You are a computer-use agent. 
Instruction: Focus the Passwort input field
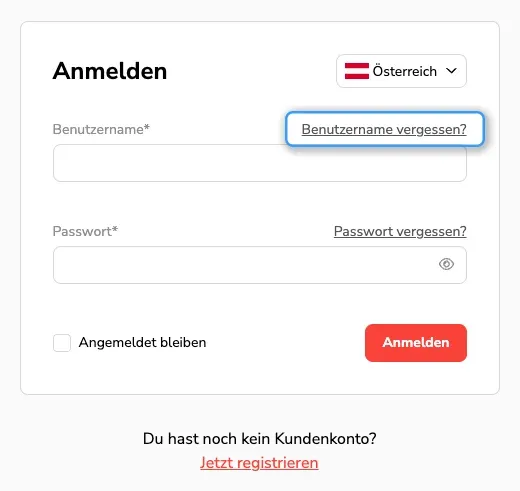(x=260, y=265)
